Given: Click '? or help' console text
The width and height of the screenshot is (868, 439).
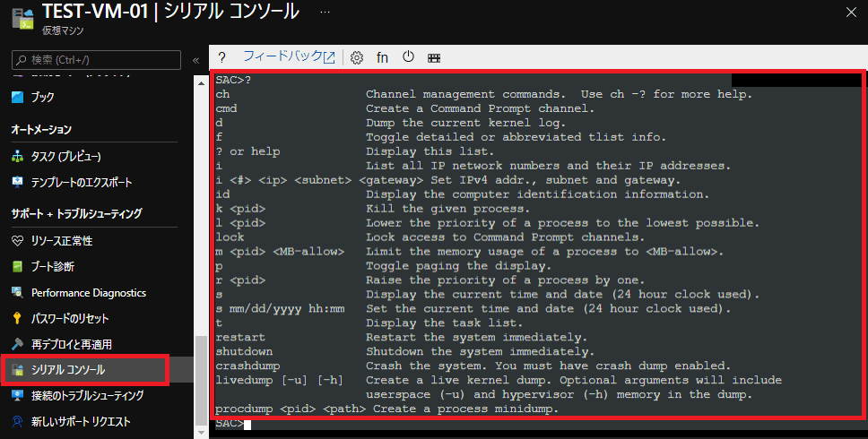Looking at the screenshot, I should pyautogui.click(x=247, y=151).
